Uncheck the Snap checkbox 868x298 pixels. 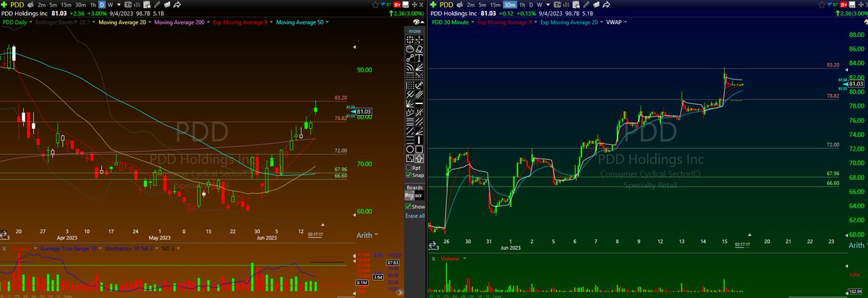409,175
